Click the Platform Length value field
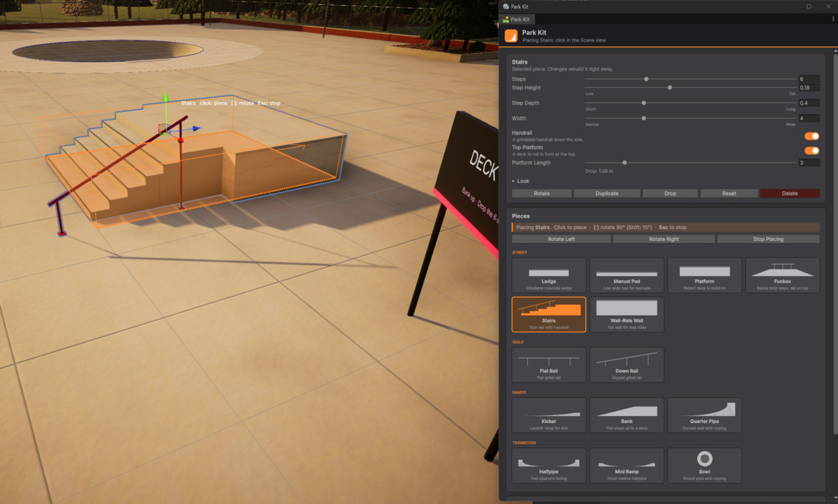Viewport: 838px width, 504px height. click(809, 163)
